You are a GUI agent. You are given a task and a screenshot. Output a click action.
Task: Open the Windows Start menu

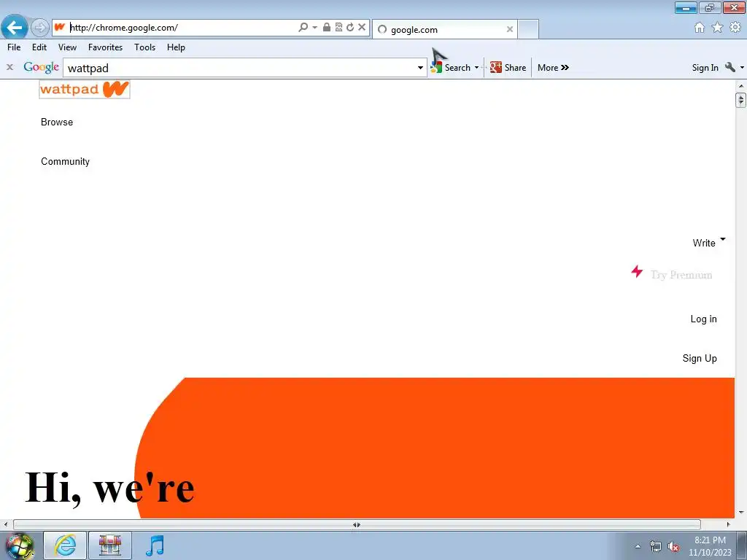click(20, 545)
